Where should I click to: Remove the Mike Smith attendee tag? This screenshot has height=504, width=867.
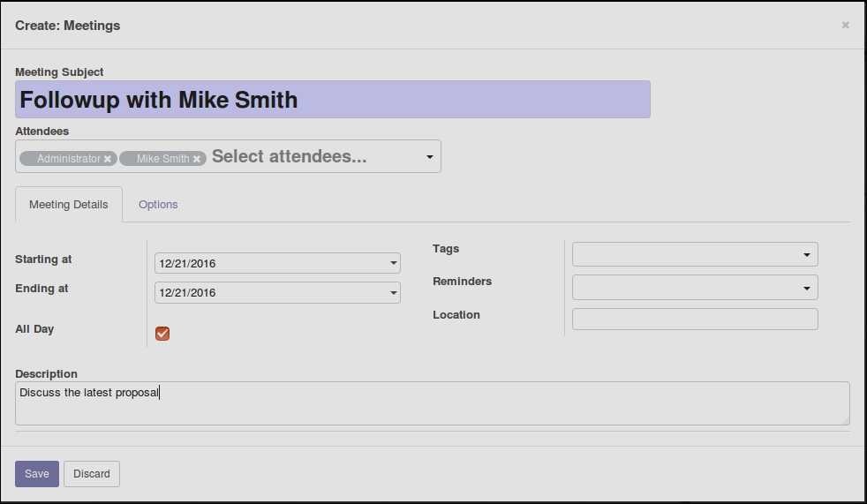click(x=196, y=159)
